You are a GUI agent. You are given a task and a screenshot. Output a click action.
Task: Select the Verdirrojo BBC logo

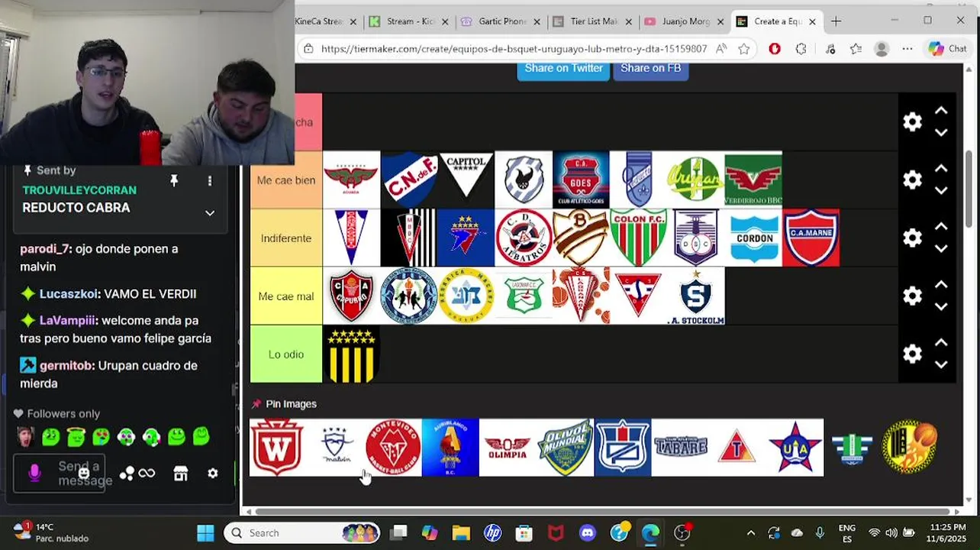click(x=753, y=180)
